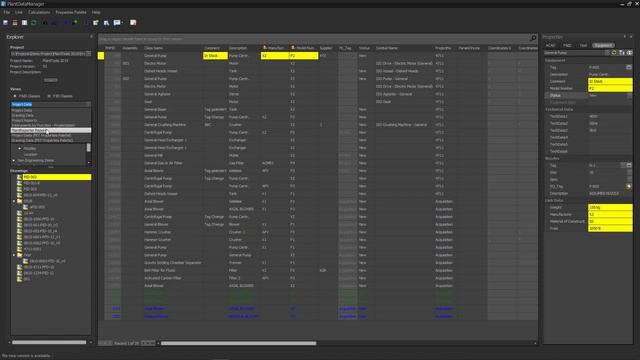Open the Project Data views combo box

click(x=51, y=104)
